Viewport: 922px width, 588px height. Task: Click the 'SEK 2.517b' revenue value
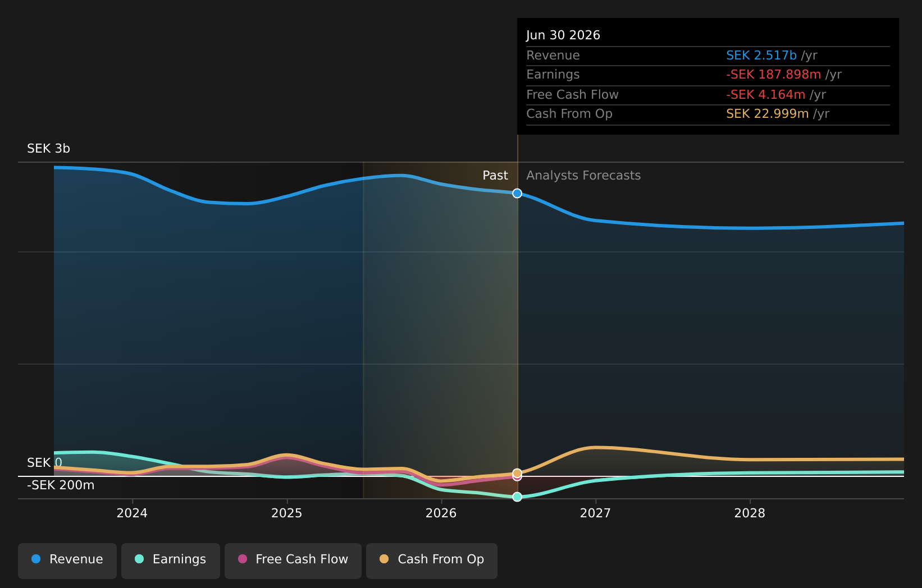tap(761, 56)
